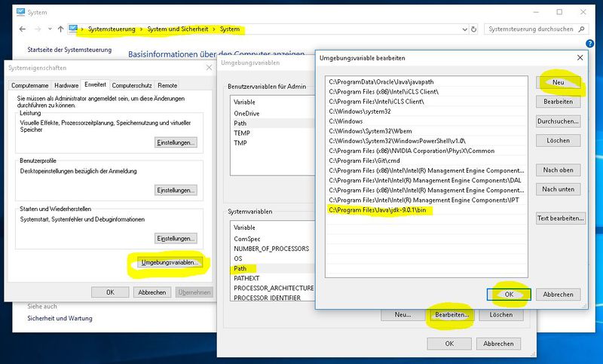Select the WindowsPowerShell\v1.0\ path entry
603x364 pixels.
click(426, 141)
